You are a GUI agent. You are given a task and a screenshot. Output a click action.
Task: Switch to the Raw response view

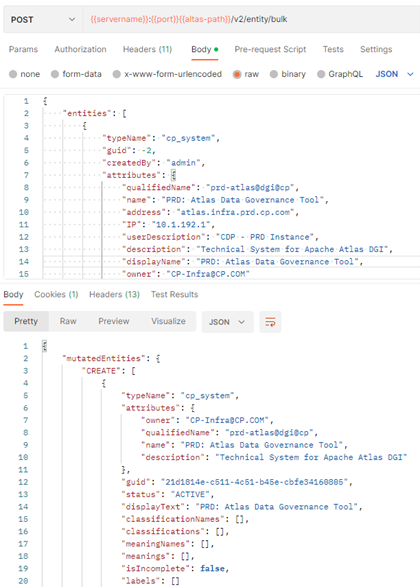68,321
